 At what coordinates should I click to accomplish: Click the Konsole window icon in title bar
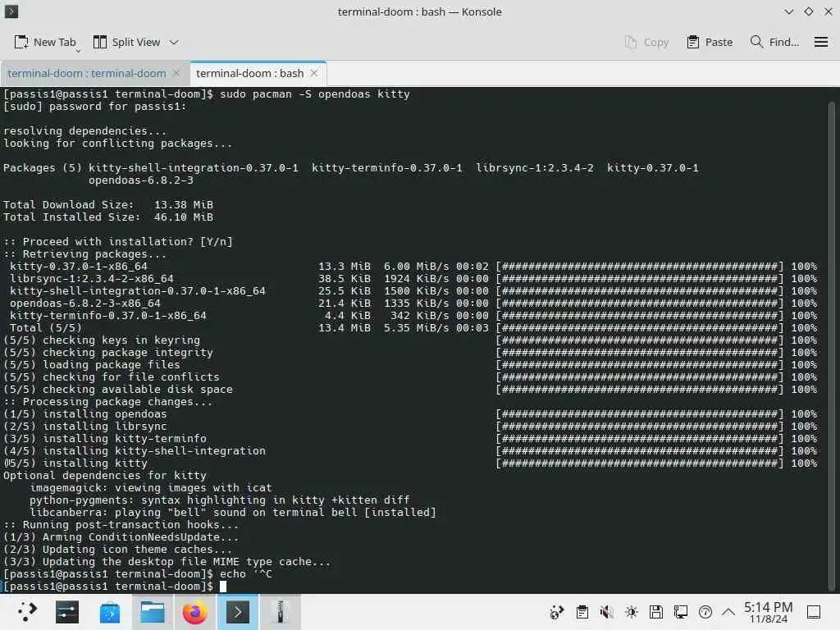tap(11, 11)
